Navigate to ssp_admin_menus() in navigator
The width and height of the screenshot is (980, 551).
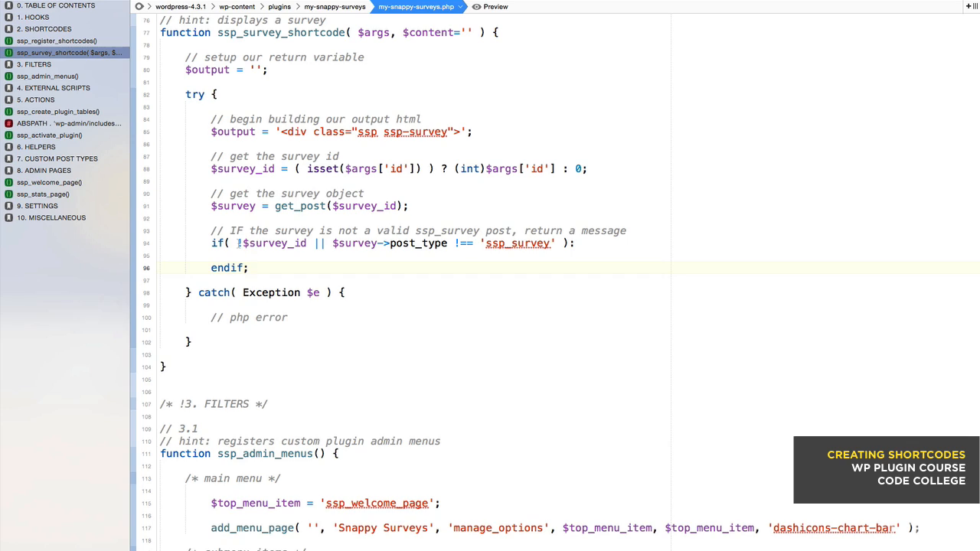point(47,76)
